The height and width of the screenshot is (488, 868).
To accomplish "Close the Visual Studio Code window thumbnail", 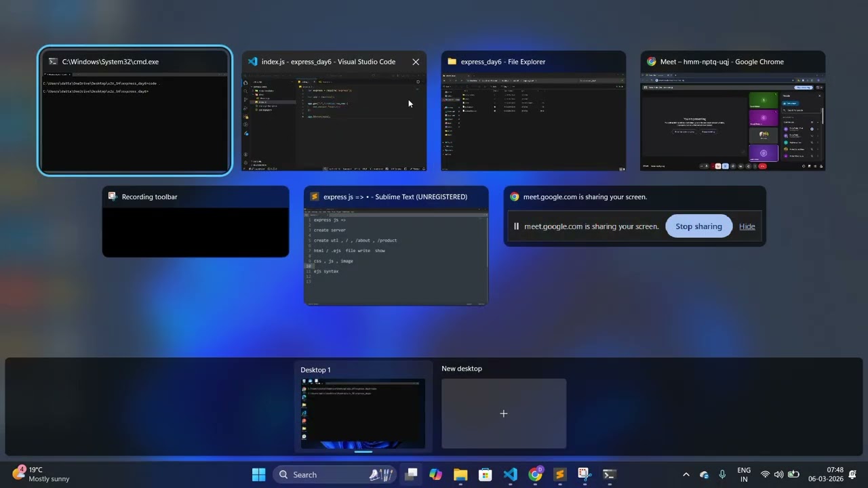I will pyautogui.click(x=416, y=62).
